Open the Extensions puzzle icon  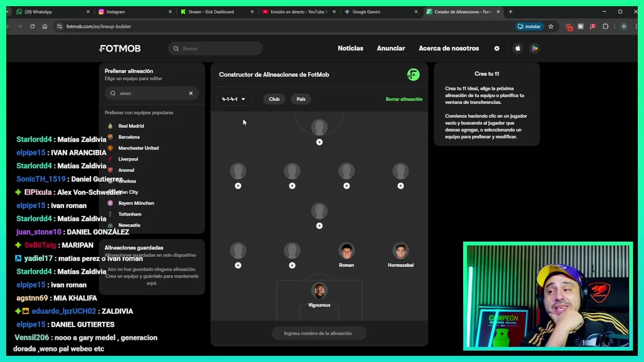click(605, 26)
